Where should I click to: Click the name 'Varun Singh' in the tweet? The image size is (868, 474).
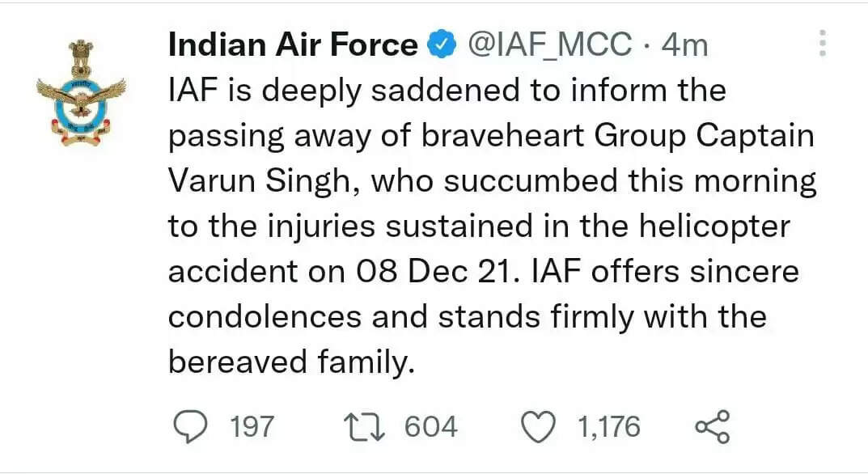[x=260, y=182]
